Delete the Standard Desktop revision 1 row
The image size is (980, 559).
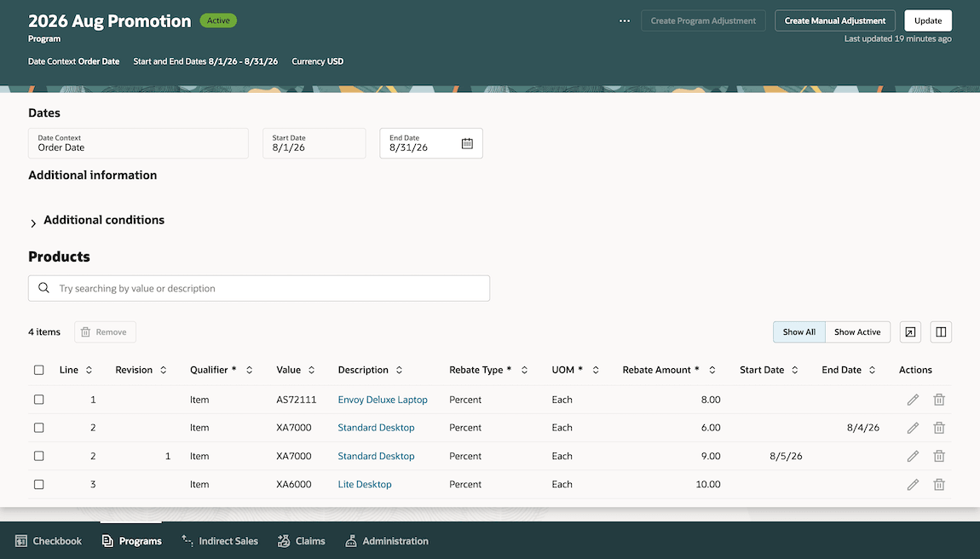coord(939,456)
